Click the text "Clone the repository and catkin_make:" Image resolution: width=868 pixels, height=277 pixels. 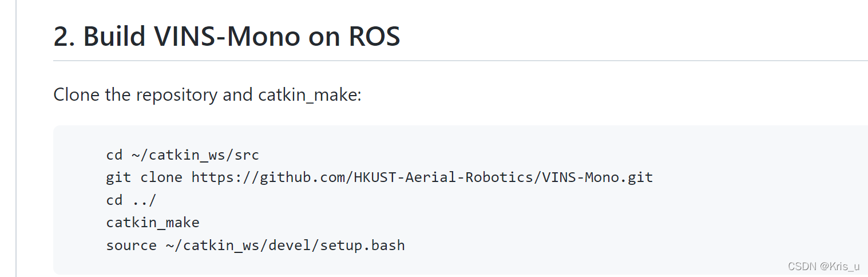[x=207, y=94]
